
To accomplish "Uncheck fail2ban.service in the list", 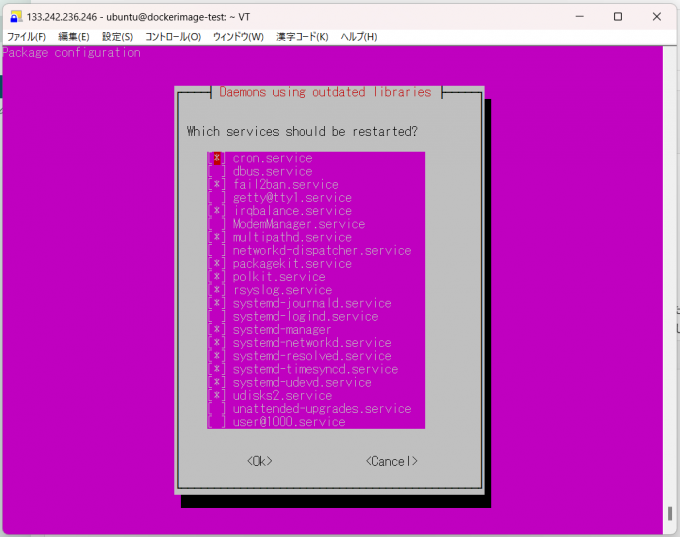I will pyautogui.click(x=217, y=184).
